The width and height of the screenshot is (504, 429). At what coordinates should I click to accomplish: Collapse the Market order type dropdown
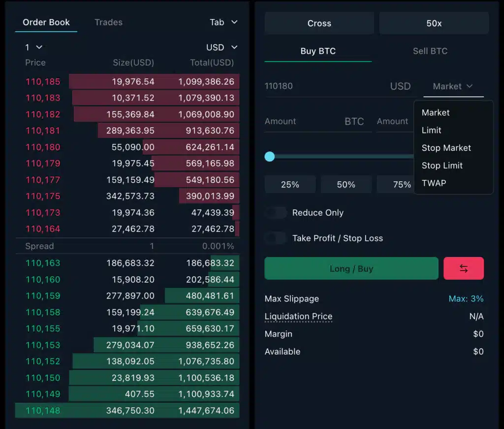coord(453,86)
